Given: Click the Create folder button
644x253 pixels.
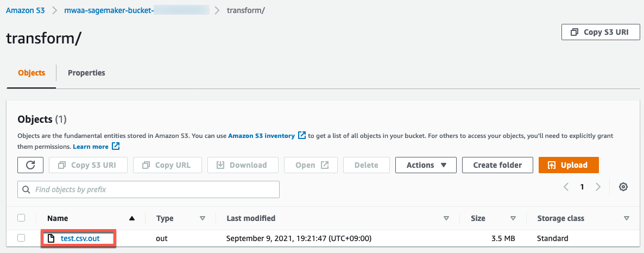Looking at the screenshot, I should (497, 165).
